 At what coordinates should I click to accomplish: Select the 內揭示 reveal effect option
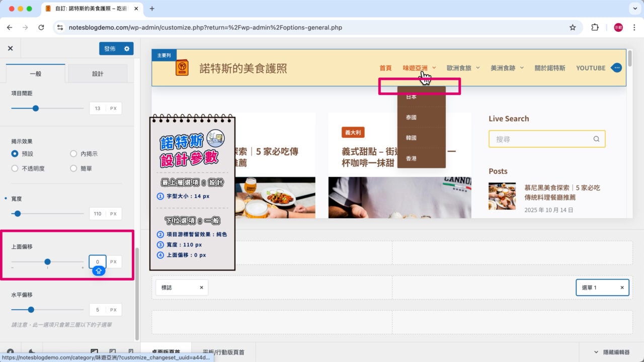click(x=74, y=154)
